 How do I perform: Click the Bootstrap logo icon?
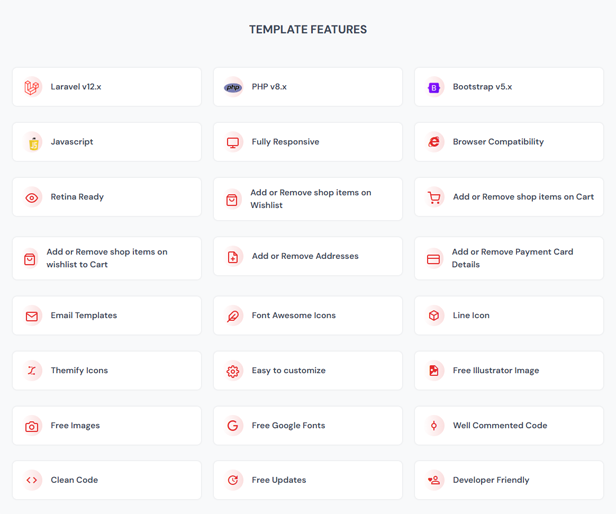pyautogui.click(x=434, y=87)
